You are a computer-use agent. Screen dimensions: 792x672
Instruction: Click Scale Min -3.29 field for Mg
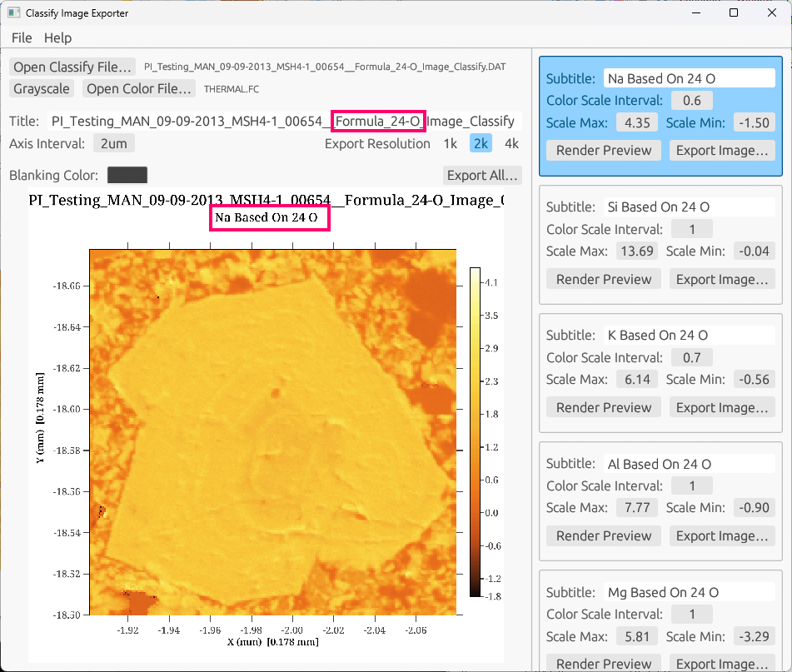754,636
